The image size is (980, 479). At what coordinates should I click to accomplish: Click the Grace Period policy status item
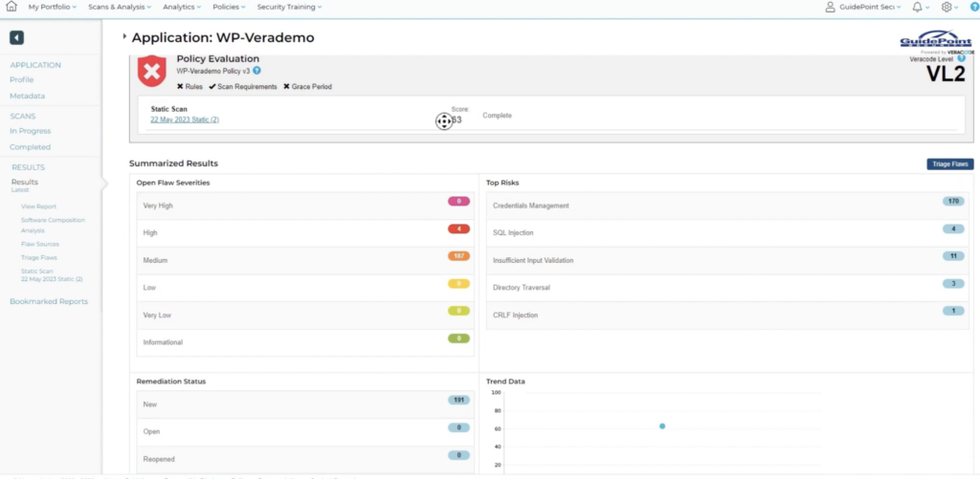307,87
